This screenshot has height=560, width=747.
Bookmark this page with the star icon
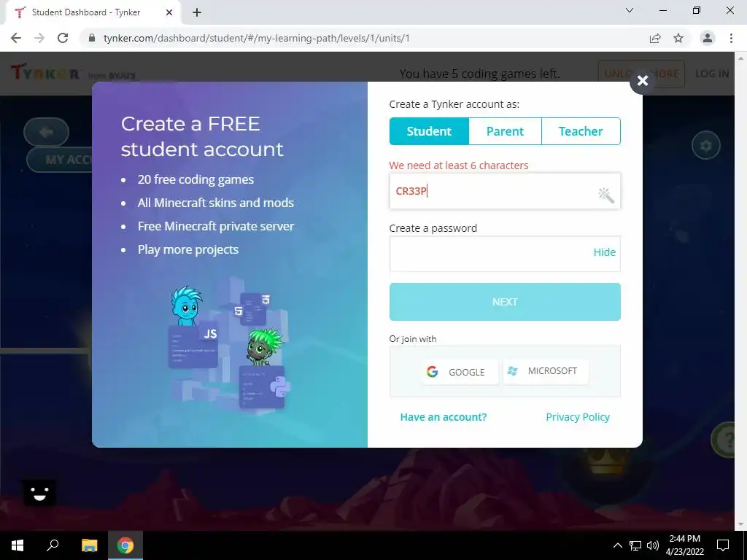tap(678, 38)
